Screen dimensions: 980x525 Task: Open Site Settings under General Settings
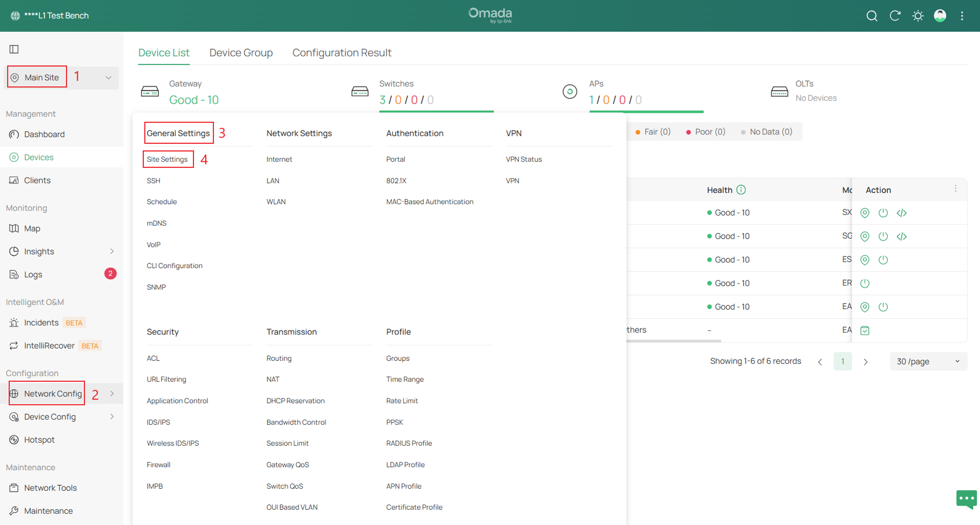[167, 159]
